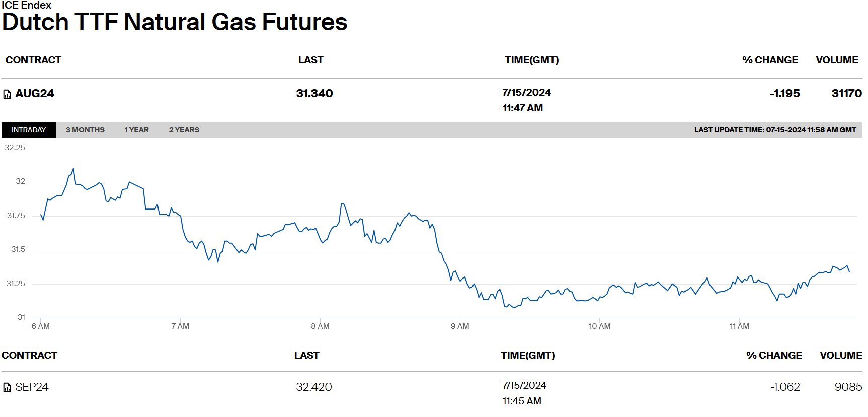This screenshot has width=868, height=417.
Task: Click the top VOLUME column header
Action: coord(837,60)
